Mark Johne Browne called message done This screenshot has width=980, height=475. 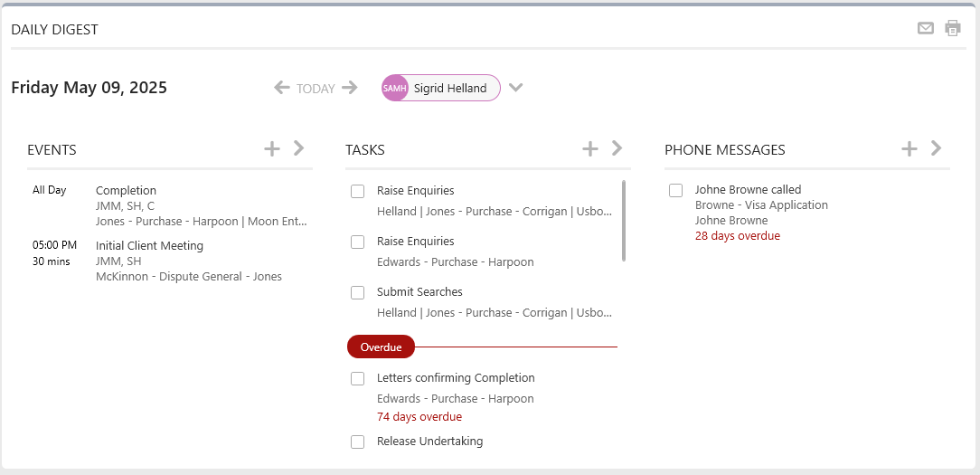(675, 190)
